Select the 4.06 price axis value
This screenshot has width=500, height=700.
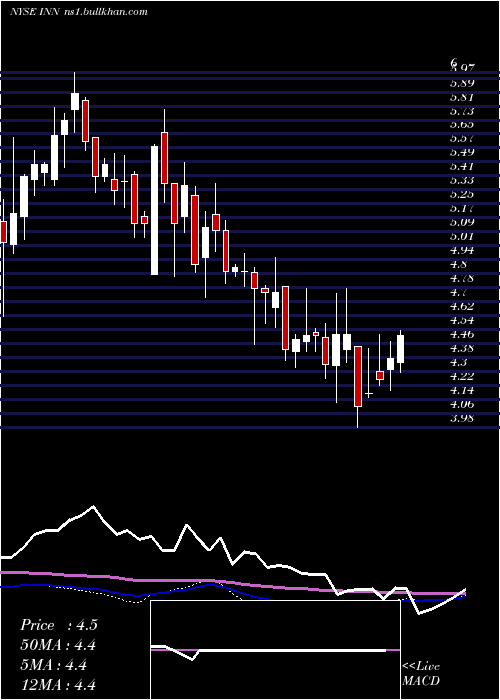tap(462, 404)
